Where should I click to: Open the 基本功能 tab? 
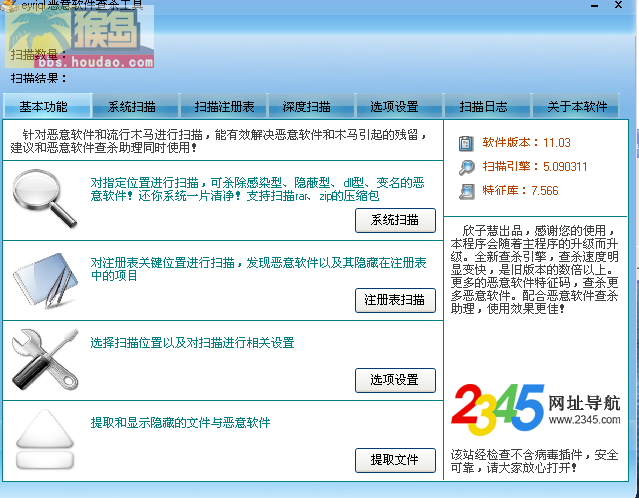click(x=47, y=106)
